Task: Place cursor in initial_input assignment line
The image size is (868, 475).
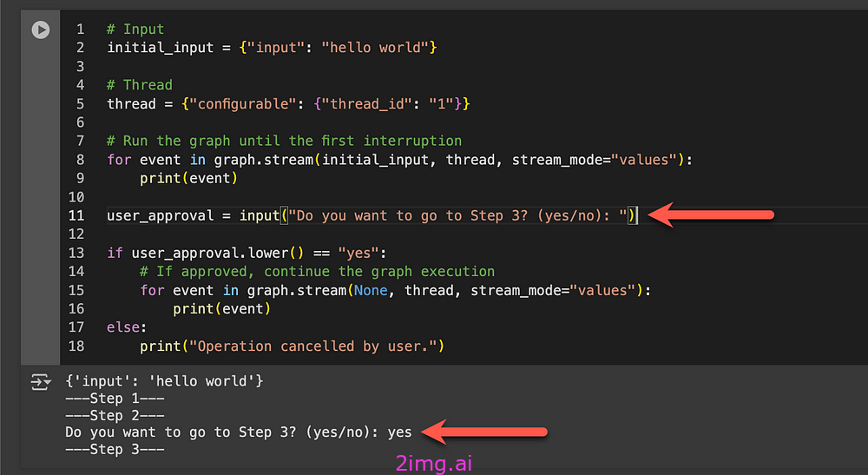Action: coord(272,48)
